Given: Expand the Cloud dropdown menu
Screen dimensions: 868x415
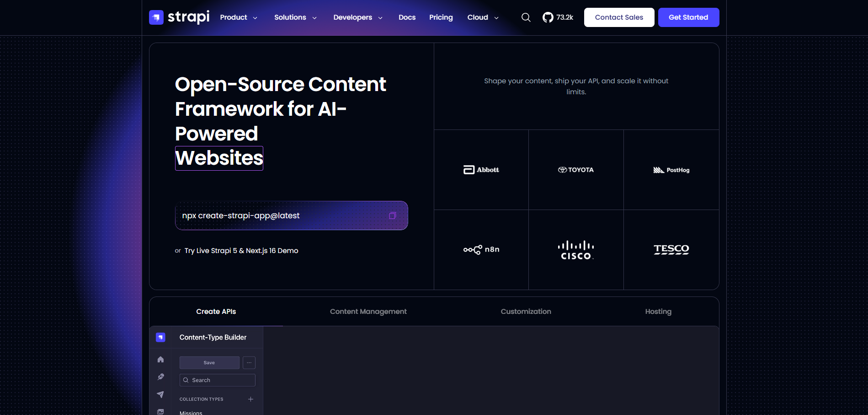Looking at the screenshot, I should tap(483, 17).
